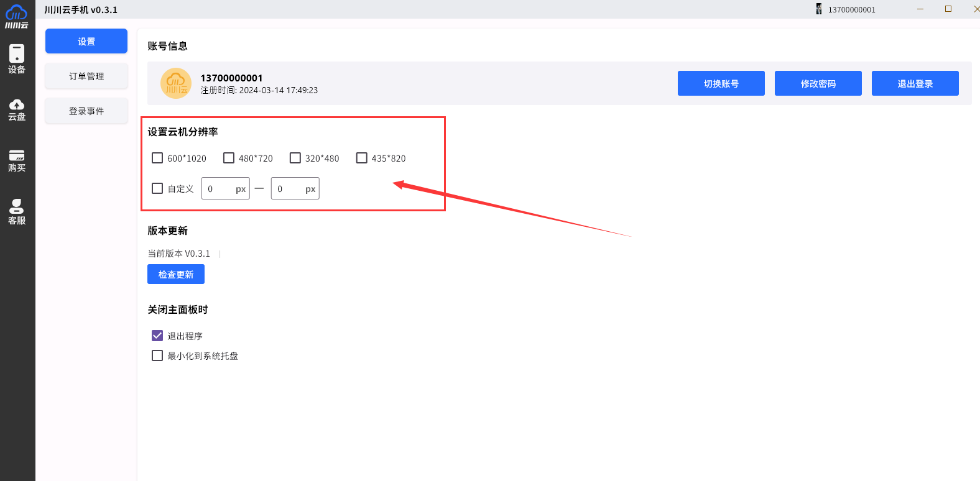This screenshot has height=481, width=980.
Task: Switch to the 订单管理 tab
Action: (86, 76)
